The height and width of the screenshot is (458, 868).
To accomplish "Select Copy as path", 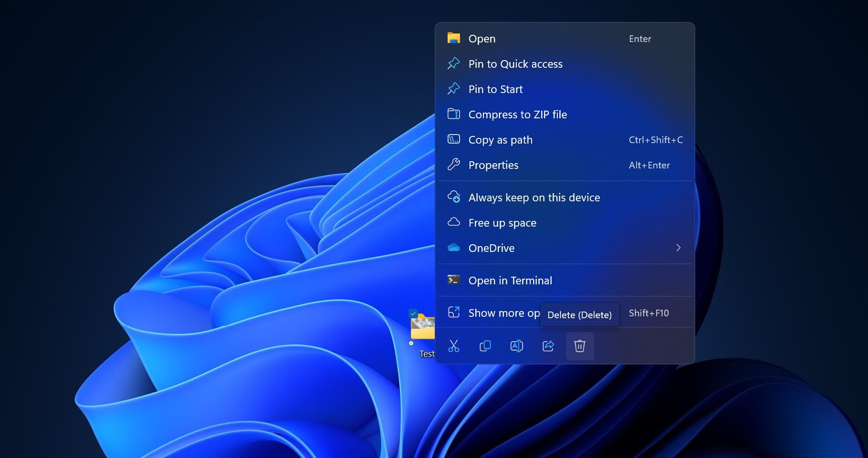I will click(x=500, y=140).
